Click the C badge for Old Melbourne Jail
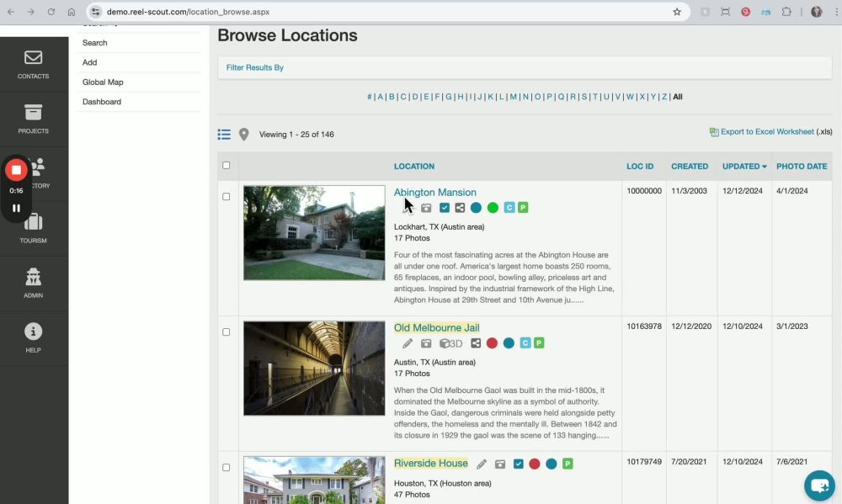 click(x=525, y=343)
